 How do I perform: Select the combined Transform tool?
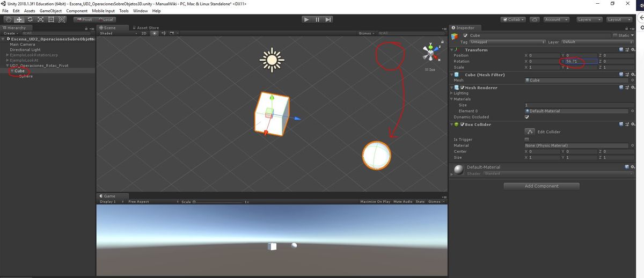click(x=62, y=19)
